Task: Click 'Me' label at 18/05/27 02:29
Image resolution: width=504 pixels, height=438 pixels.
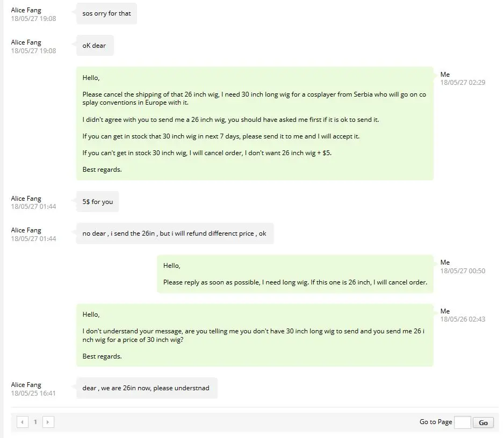Action: 445,74
